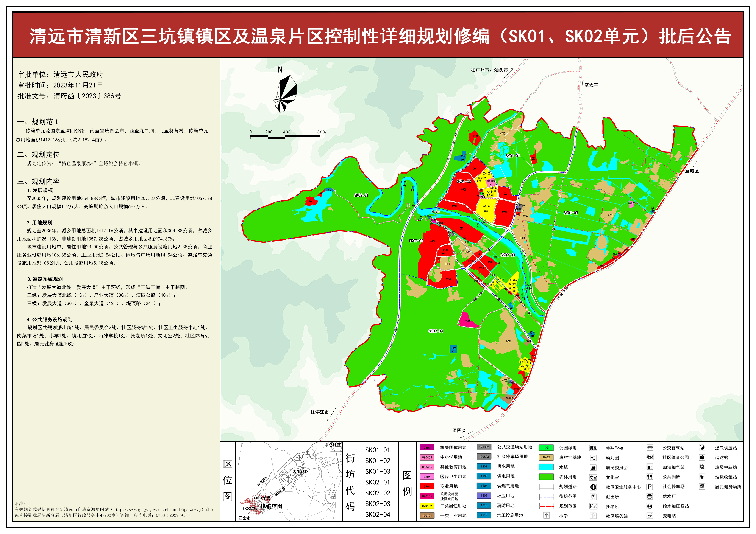Screen dimensions: 756x534
Task: Click the 社区服务站 legend icon
Action: pyautogui.click(x=593, y=516)
